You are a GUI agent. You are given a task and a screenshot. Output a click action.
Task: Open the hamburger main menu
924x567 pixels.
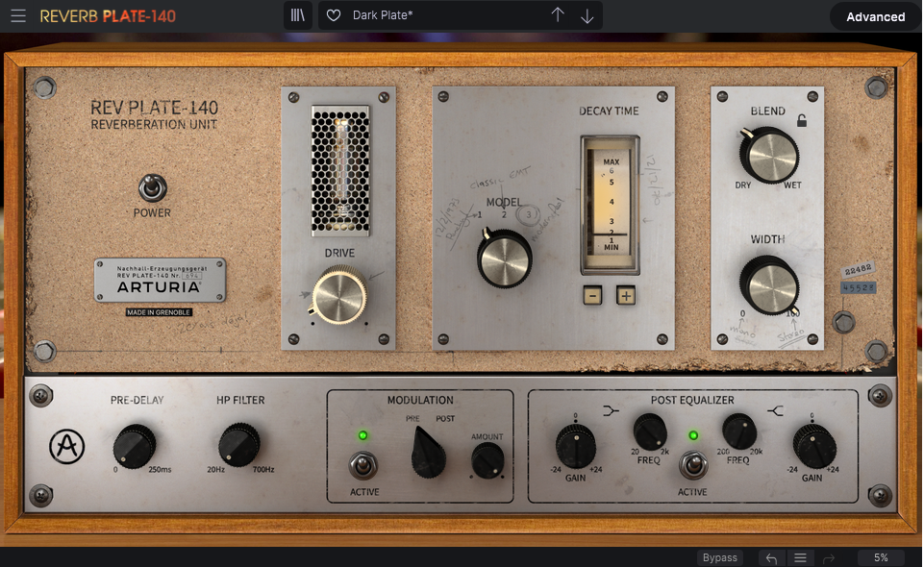point(18,16)
